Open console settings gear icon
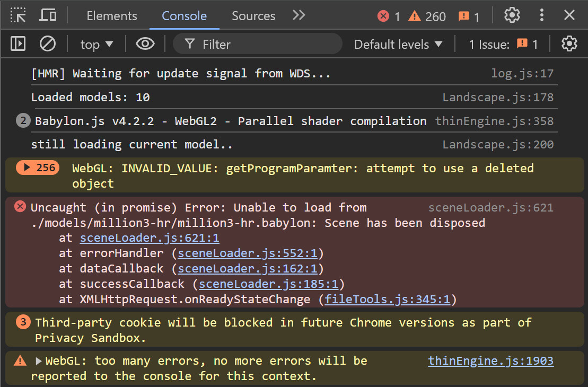Screen dimensions: 588x387 coord(569,43)
